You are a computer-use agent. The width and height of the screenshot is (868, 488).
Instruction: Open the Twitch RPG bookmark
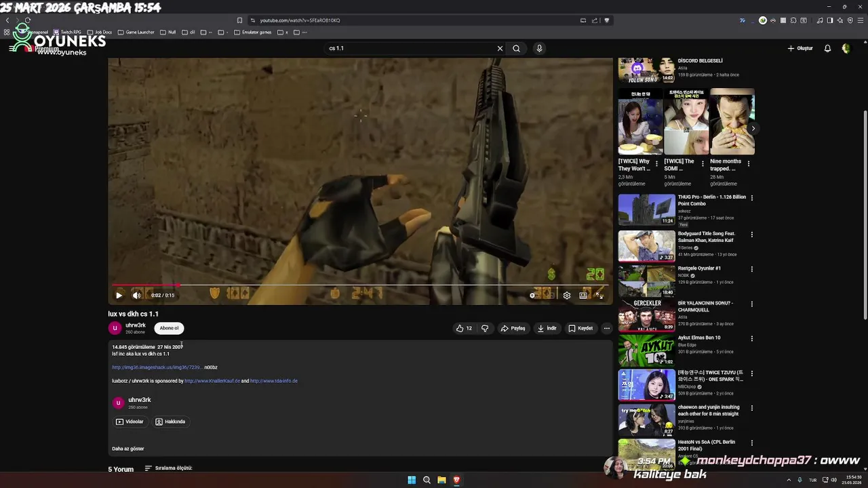pos(68,32)
